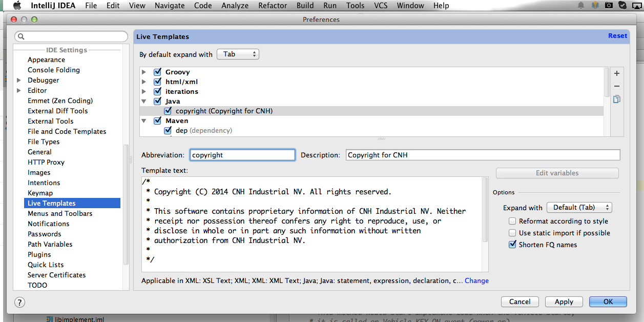Click the template text vertical scrollbar
This screenshot has width=644, height=322.
point(485,210)
